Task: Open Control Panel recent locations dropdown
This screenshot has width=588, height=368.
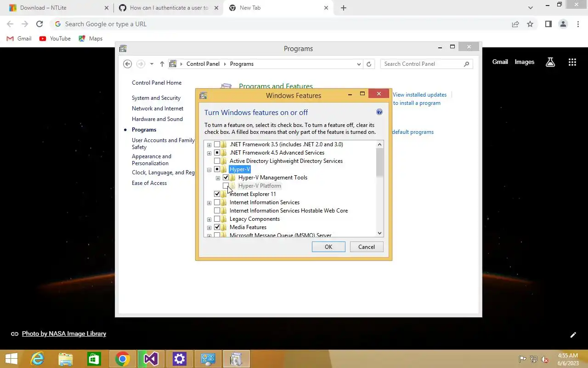Action: pyautogui.click(x=152, y=64)
